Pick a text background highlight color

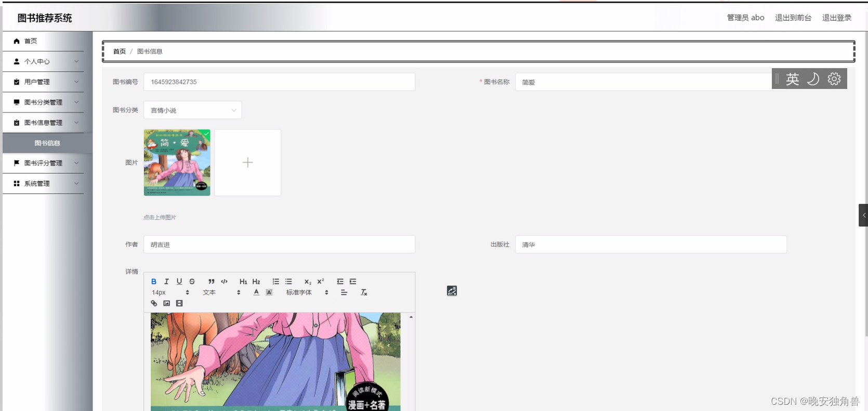[269, 292]
